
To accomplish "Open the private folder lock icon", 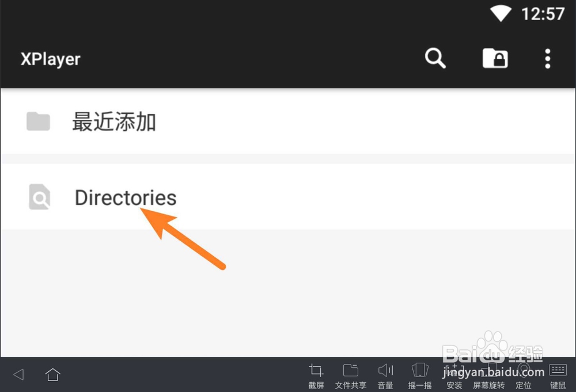I will 495,58.
